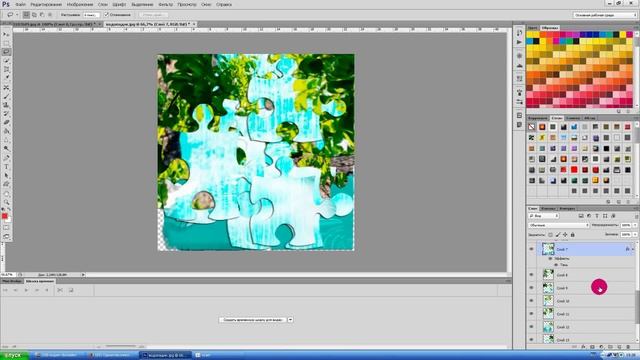Viewport: 640px width, 360px height.
Task: Click the New selection mode icon
Action: (x=26, y=15)
